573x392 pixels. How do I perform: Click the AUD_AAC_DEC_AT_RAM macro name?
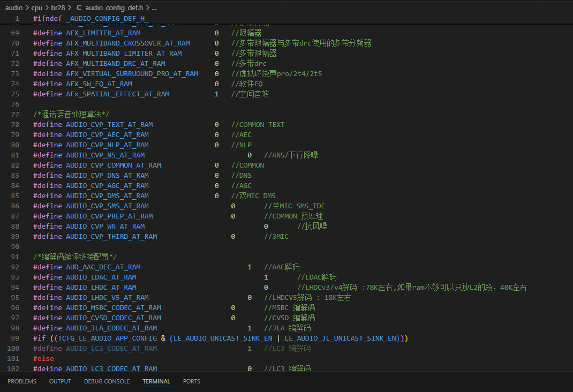coord(103,267)
